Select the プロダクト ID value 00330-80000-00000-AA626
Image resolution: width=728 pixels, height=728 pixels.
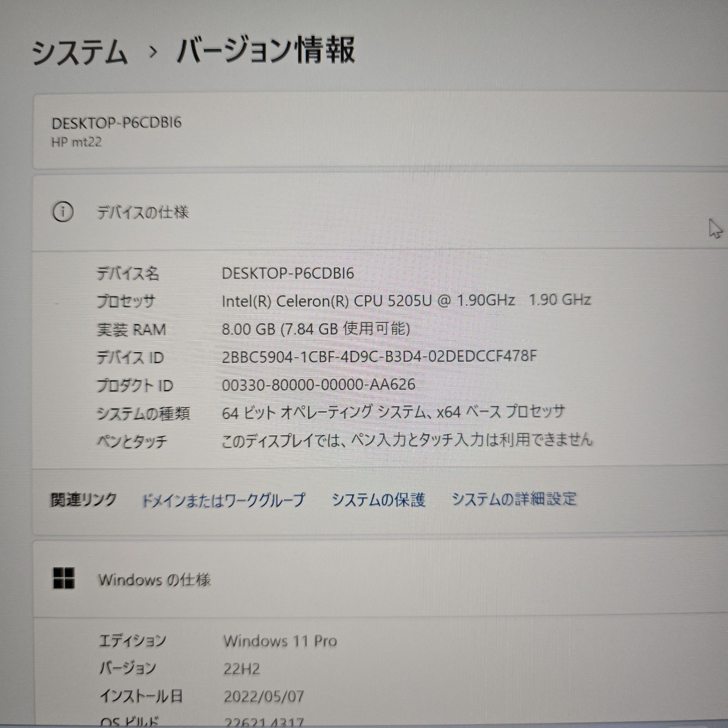coord(318,384)
